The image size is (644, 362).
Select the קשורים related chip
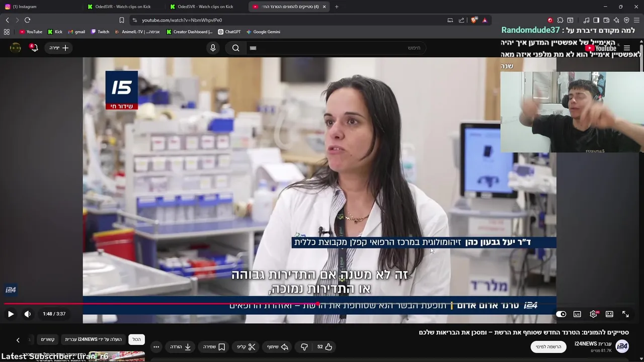click(48, 339)
